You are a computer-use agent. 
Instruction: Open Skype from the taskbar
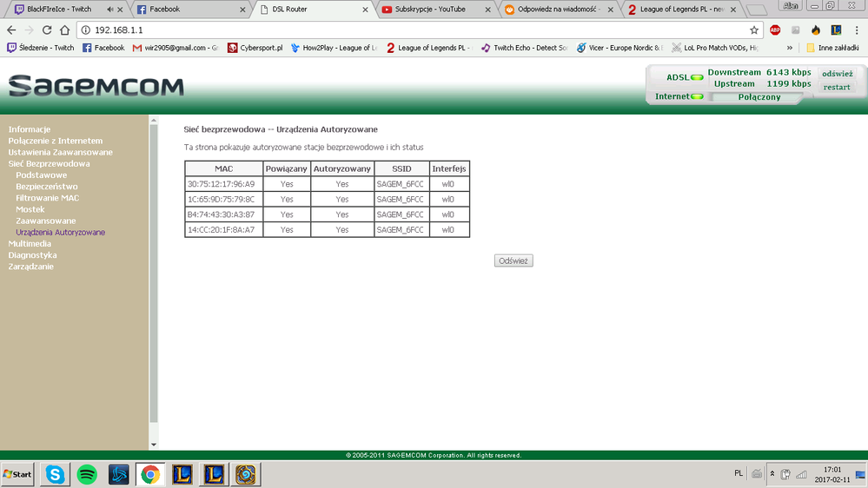tap(56, 474)
